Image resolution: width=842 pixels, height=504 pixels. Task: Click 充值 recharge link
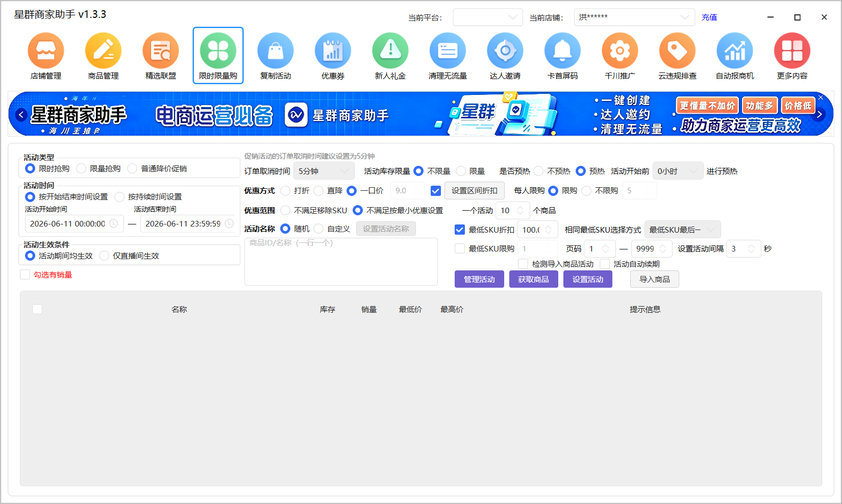709,17
